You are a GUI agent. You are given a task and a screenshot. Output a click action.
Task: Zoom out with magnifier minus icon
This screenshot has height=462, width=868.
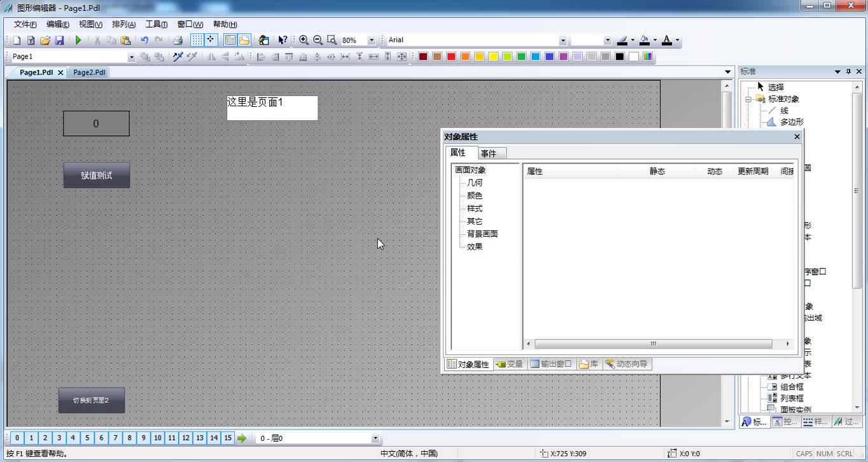[x=318, y=40]
